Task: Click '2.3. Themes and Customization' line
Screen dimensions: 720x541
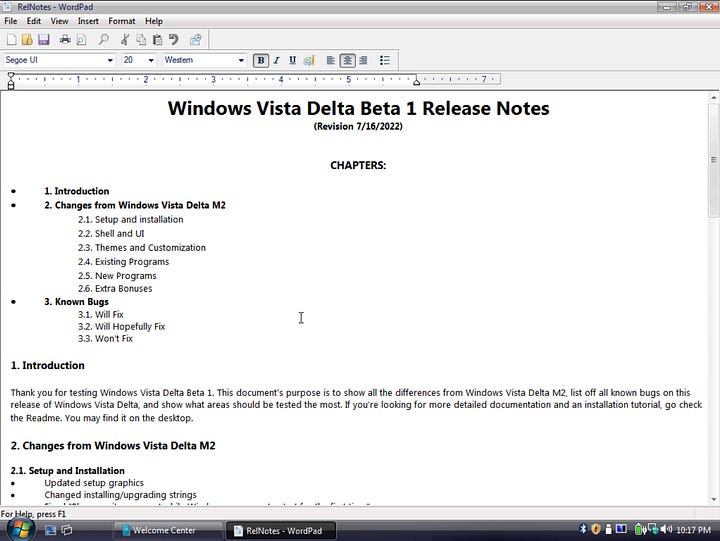Action: 142,248
